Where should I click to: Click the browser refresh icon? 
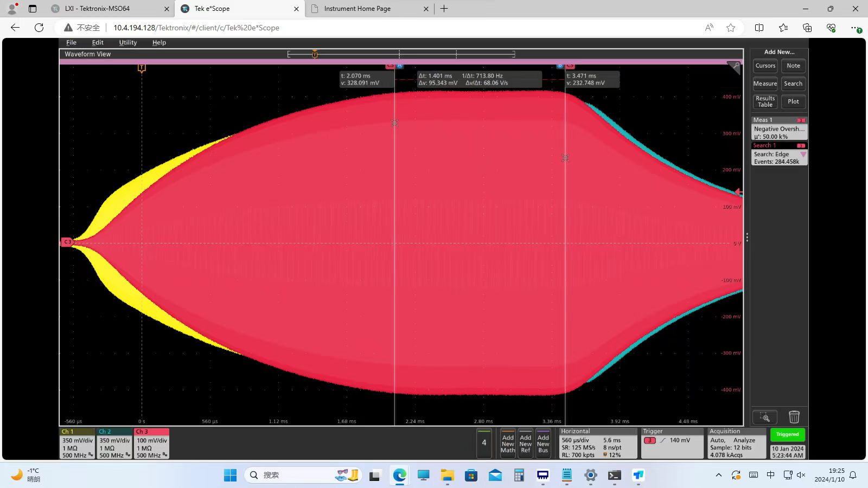click(x=39, y=28)
